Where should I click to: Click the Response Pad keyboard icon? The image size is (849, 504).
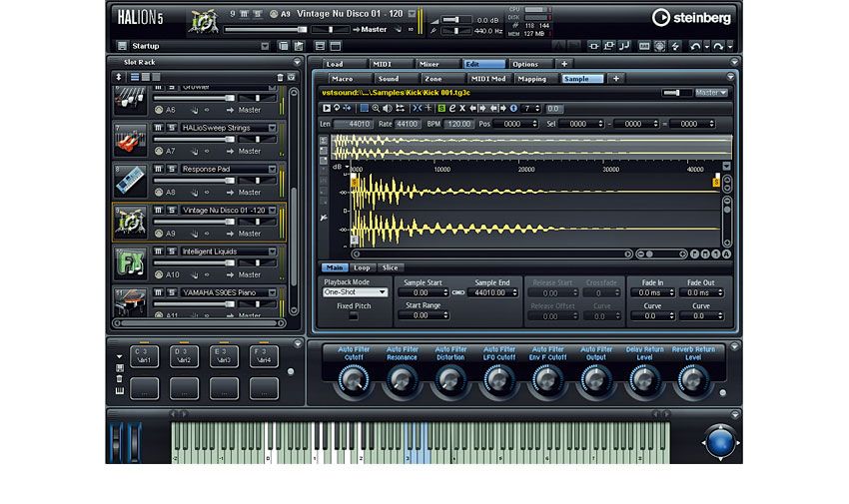[x=130, y=181]
